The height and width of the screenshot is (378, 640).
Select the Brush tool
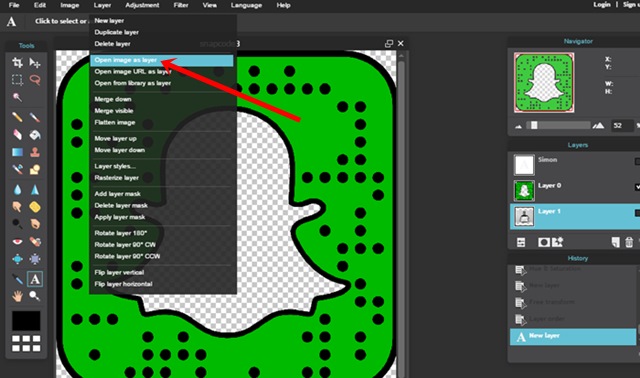[x=35, y=118]
